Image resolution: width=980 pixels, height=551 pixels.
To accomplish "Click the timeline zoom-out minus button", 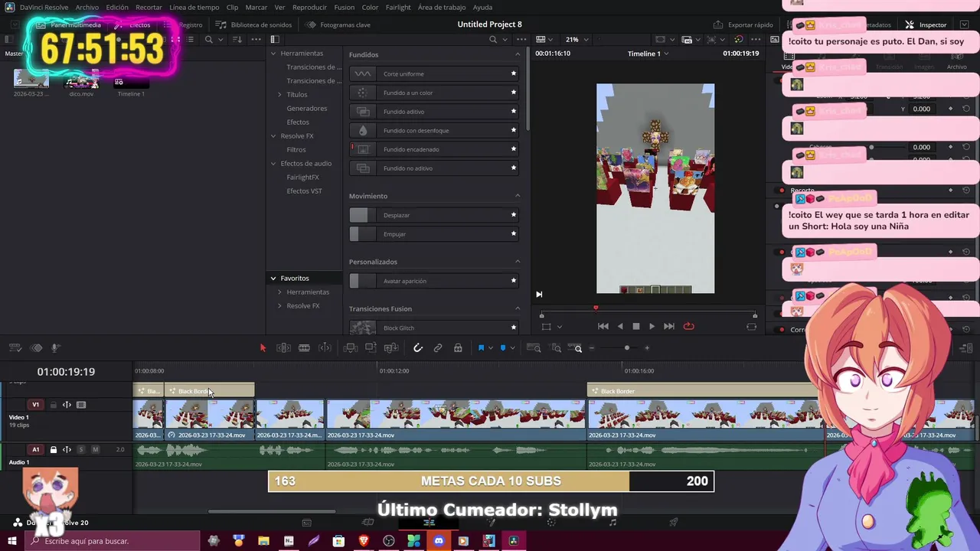I will (x=591, y=348).
